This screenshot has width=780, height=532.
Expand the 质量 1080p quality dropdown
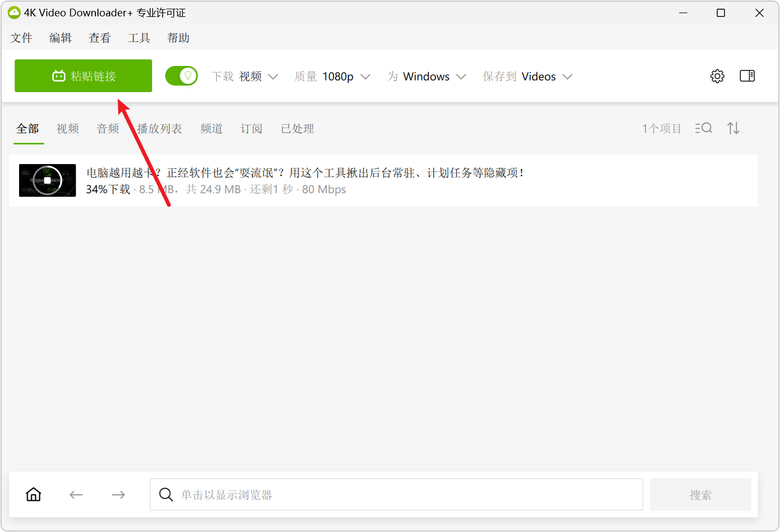pyautogui.click(x=332, y=76)
